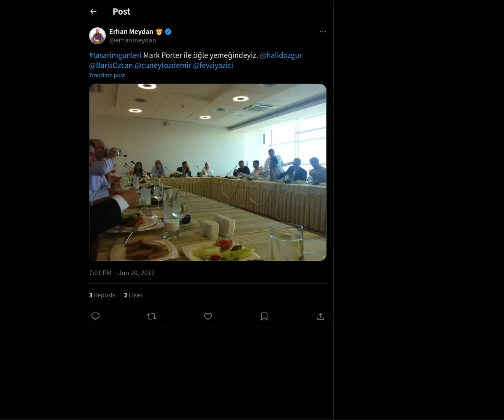Click the reply speech bubble icon
This screenshot has width=504, height=420.
[x=95, y=316]
